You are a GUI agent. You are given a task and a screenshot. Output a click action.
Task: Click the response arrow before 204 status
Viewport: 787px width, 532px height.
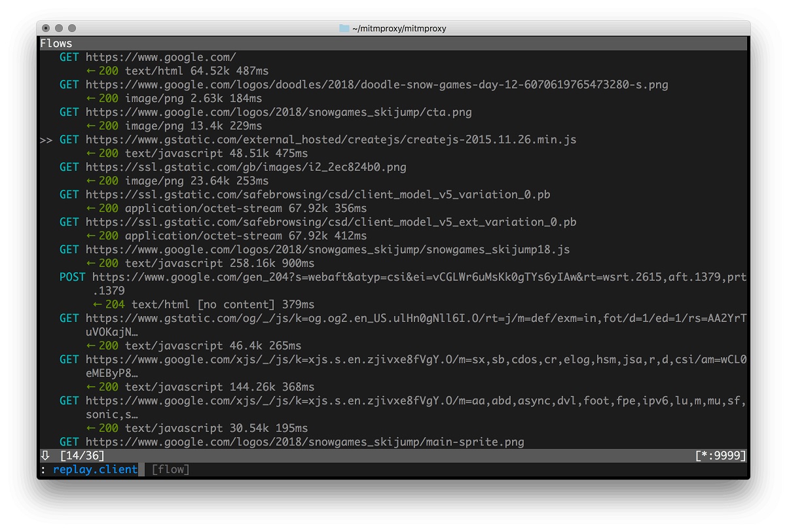point(98,304)
